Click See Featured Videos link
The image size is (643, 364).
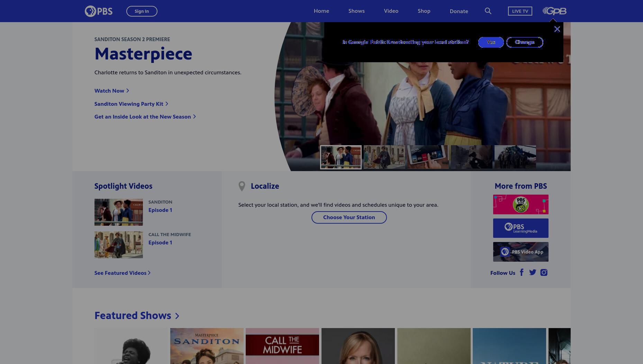(123, 273)
